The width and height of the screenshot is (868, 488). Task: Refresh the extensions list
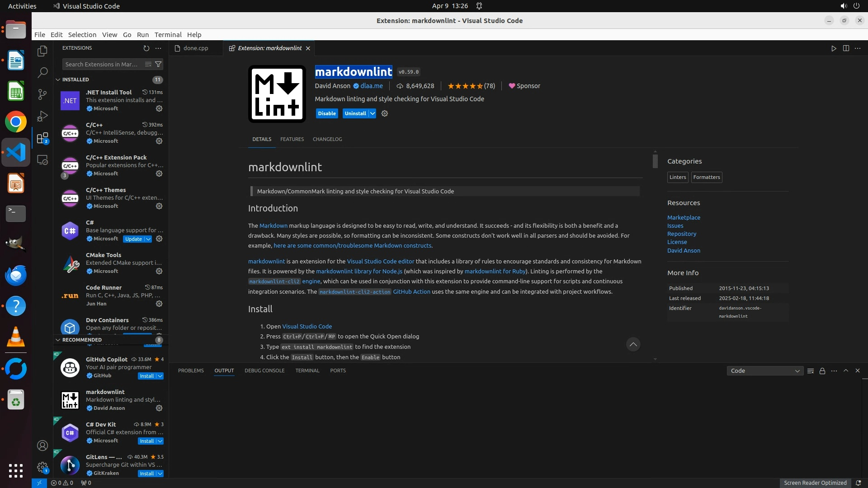tap(146, 48)
